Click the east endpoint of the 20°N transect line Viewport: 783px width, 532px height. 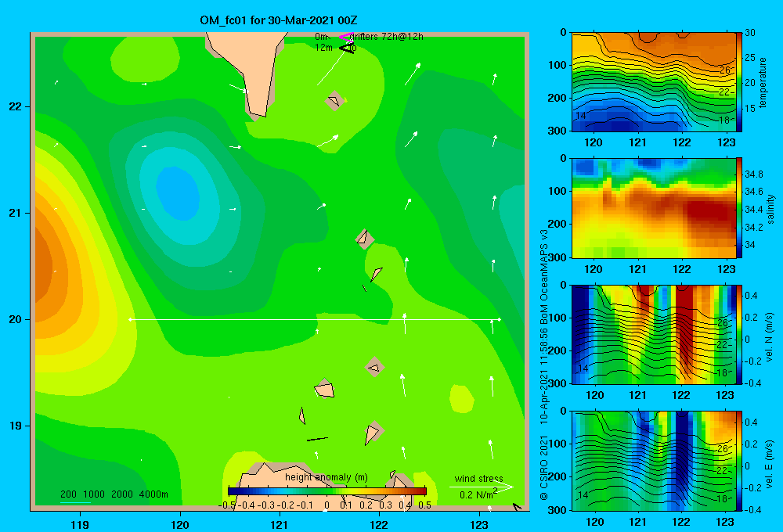tap(499, 319)
